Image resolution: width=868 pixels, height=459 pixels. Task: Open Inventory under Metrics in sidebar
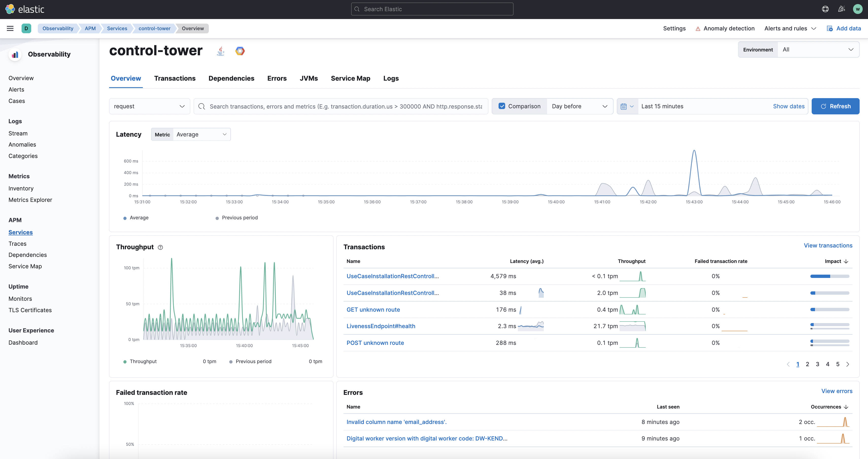click(x=21, y=188)
